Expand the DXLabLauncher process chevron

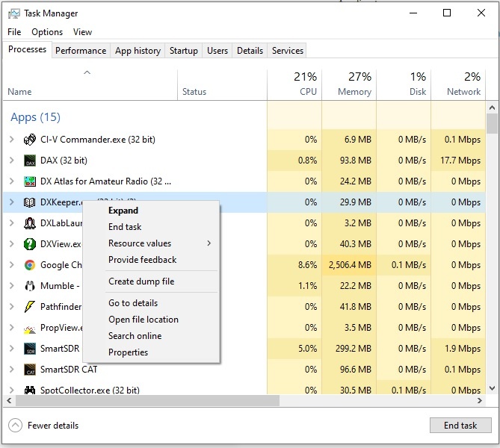click(x=12, y=223)
